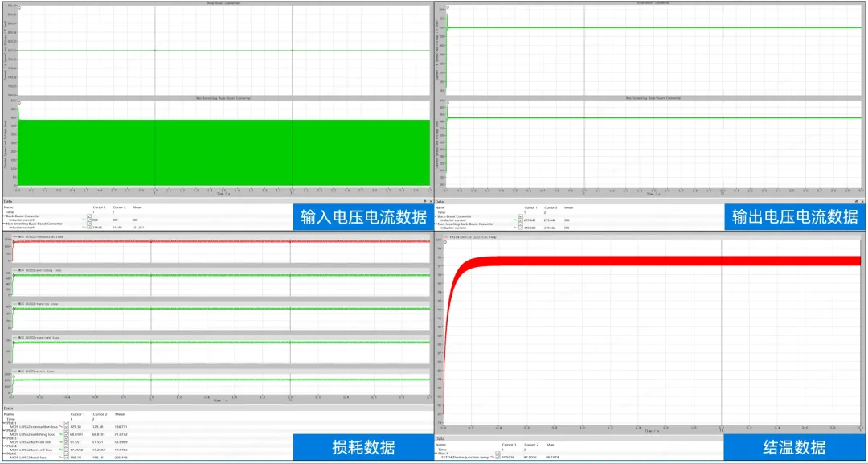
Task: Toggle visibility of the conduction loss signal checkbox
Action: coord(65,427)
